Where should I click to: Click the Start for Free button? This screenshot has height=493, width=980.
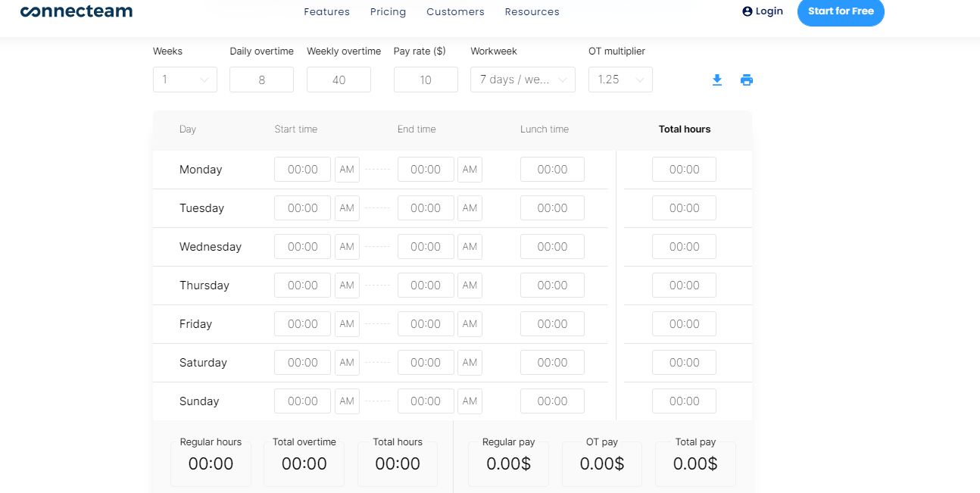[x=841, y=11]
